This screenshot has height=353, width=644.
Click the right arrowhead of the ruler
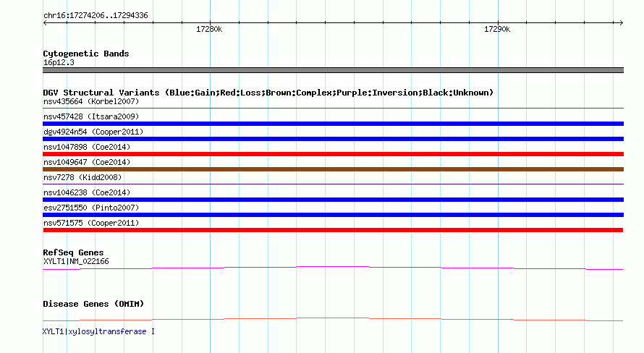coord(621,23)
